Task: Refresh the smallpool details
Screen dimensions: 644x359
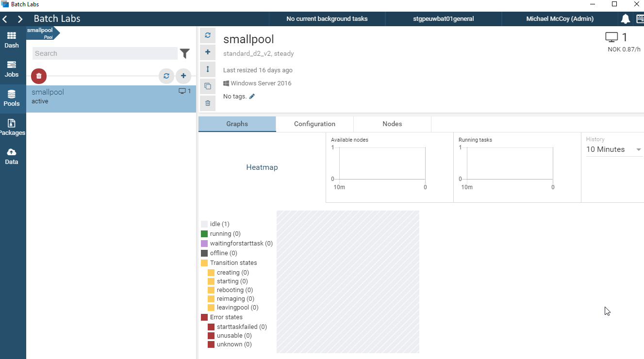Action: click(208, 35)
